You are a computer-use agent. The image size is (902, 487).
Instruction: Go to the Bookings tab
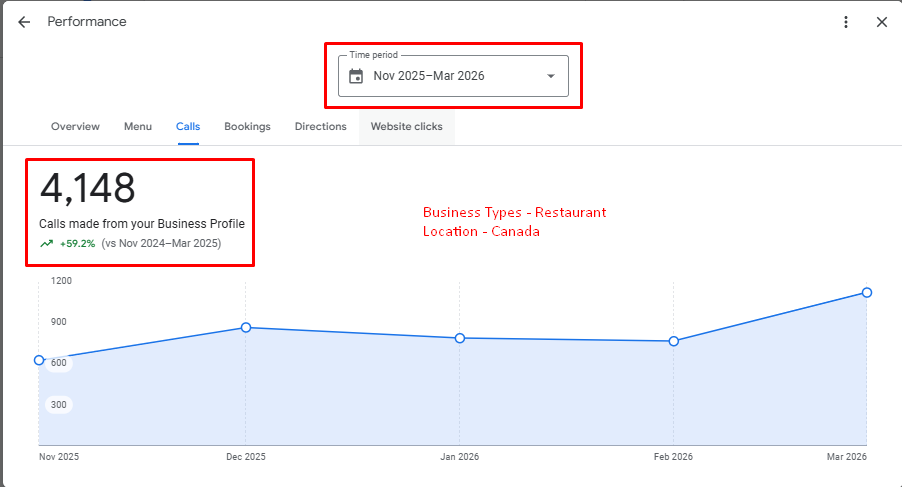pyautogui.click(x=247, y=127)
